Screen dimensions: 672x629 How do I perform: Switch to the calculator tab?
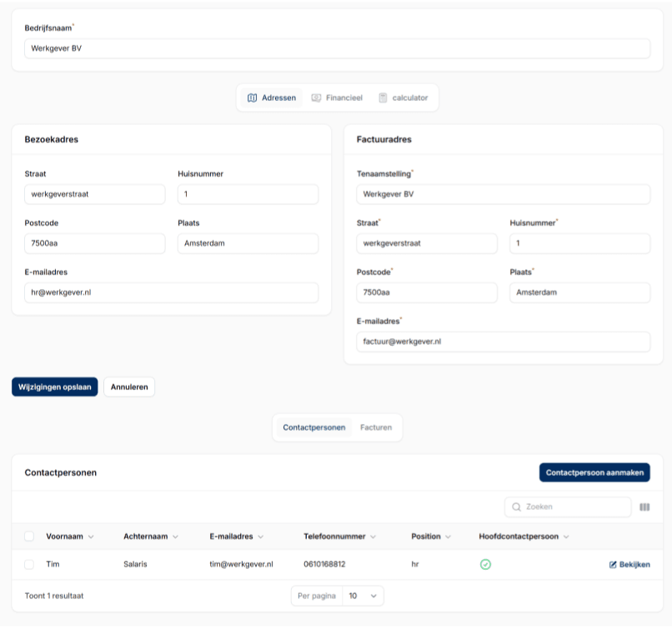click(x=404, y=98)
